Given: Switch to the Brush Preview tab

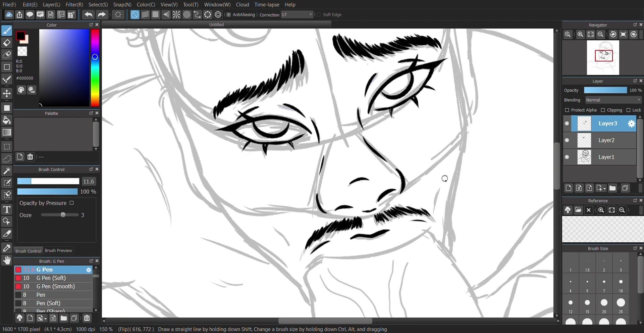Looking at the screenshot, I should (58, 251).
